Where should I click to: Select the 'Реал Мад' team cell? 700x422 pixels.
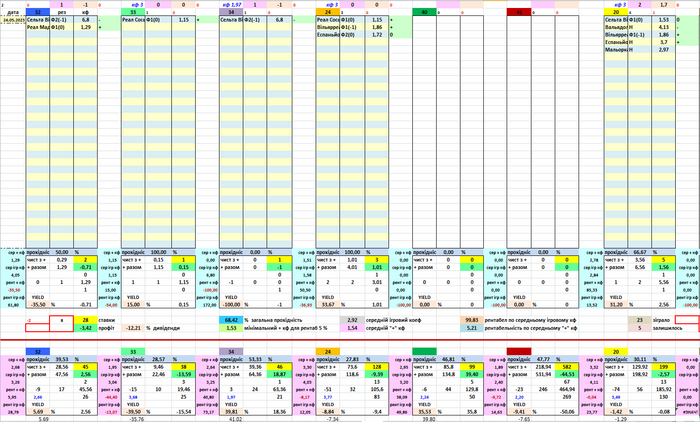click(38, 27)
